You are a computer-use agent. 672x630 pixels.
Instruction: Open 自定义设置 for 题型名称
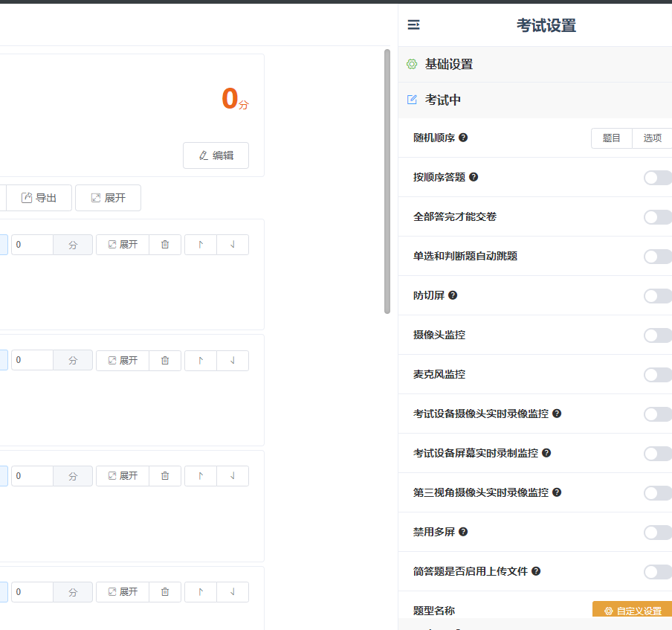click(x=633, y=611)
